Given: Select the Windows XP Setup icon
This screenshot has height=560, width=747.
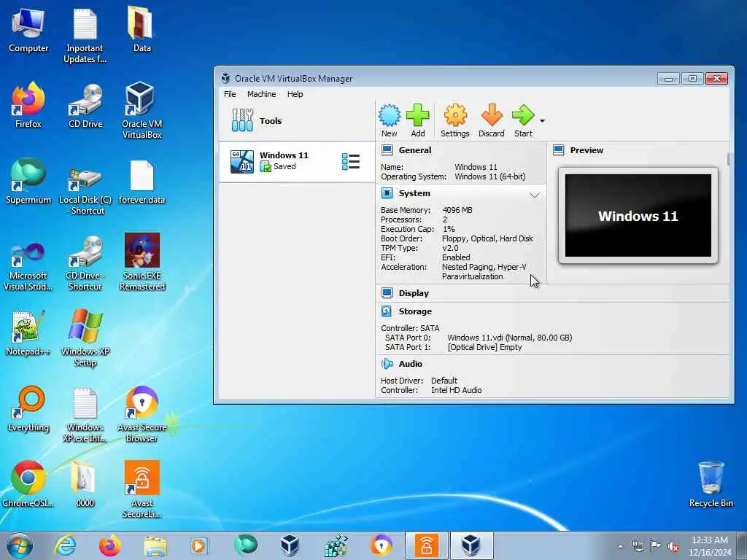Looking at the screenshot, I should (85, 338).
